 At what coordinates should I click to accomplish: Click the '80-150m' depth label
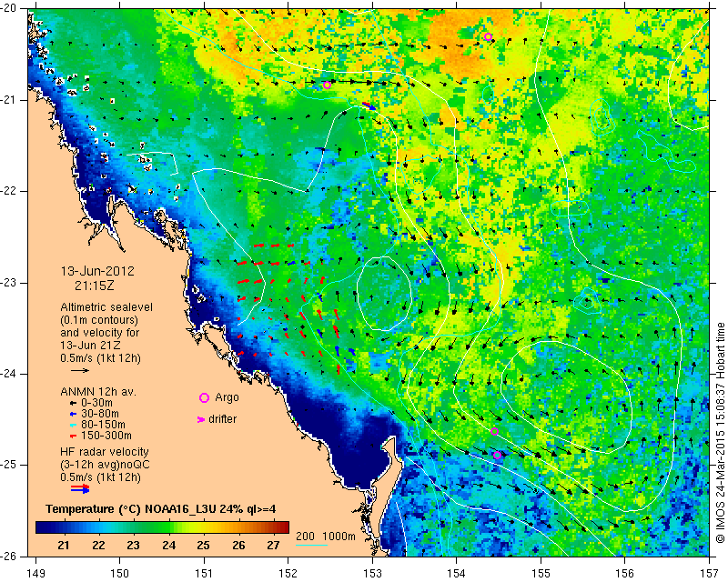tap(103, 425)
